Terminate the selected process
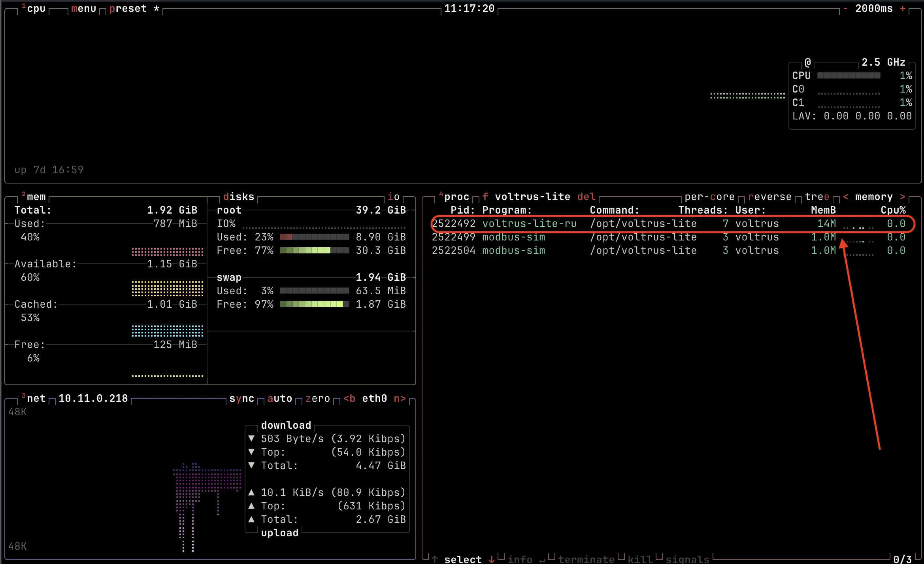The height and width of the screenshot is (564, 924). point(586,559)
